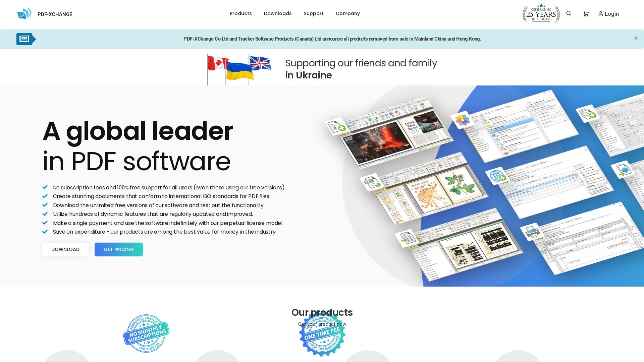This screenshot has width=644, height=362.
Task: Click the GET PRICING button
Action: pyautogui.click(x=118, y=249)
